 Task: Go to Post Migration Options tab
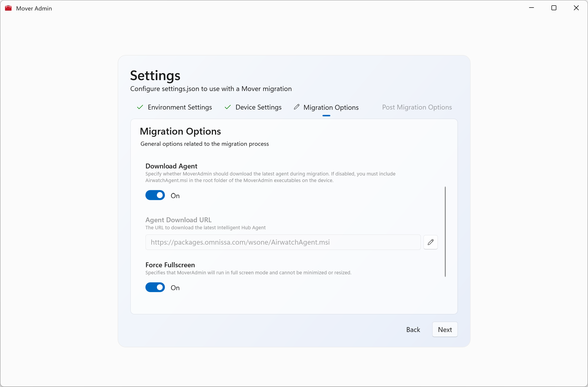pyautogui.click(x=417, y=107)
